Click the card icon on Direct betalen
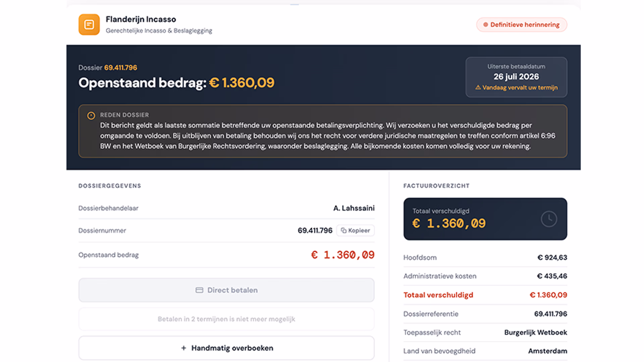The width and height of the screenshot is (644, 362). (199, 290)
